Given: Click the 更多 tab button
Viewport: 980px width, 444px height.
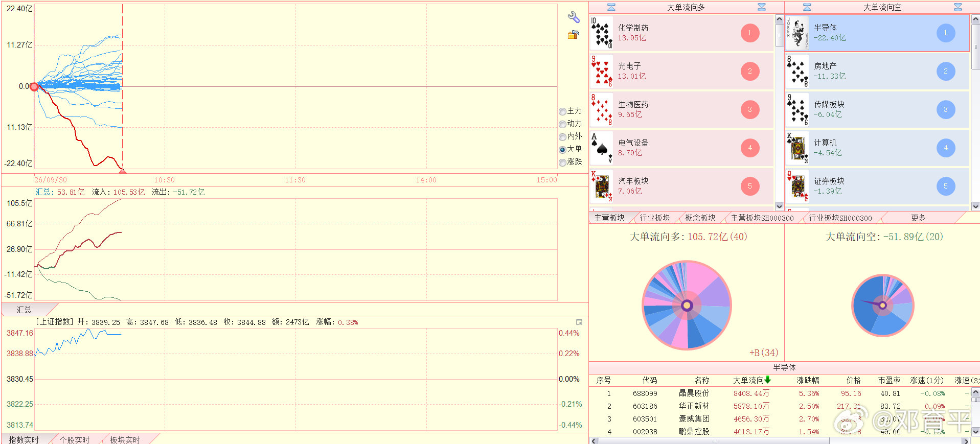Looking at the screenshot, I should [918, 218].
